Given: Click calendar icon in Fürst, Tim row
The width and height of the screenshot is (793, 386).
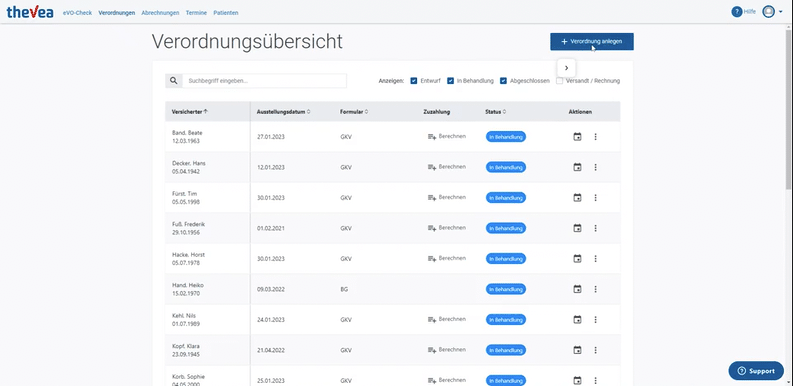Looking at the screenshot, I should 577,198.
